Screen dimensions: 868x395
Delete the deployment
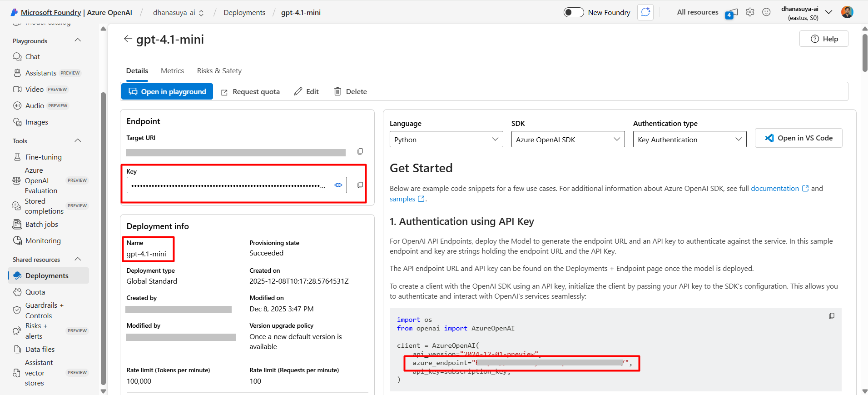[351, 92]
